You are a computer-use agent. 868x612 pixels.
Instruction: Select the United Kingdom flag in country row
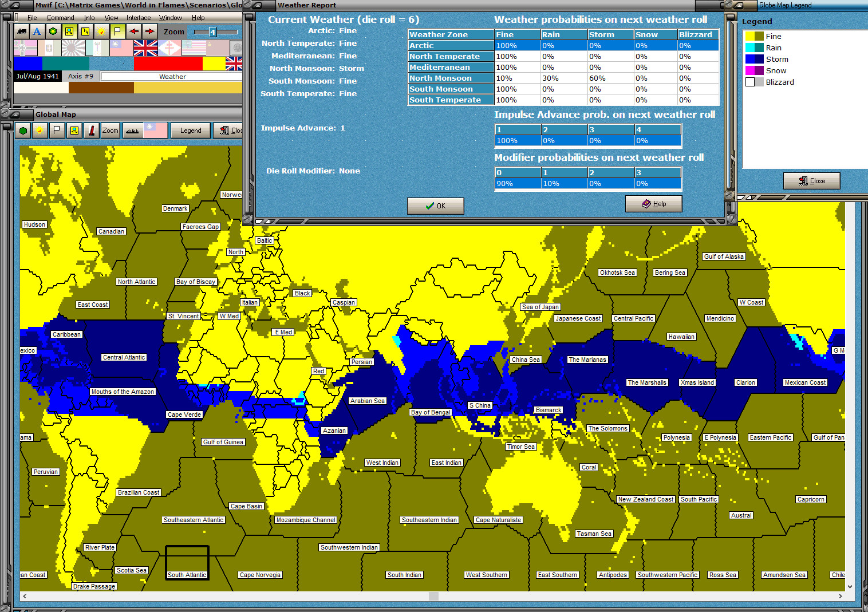145,48
